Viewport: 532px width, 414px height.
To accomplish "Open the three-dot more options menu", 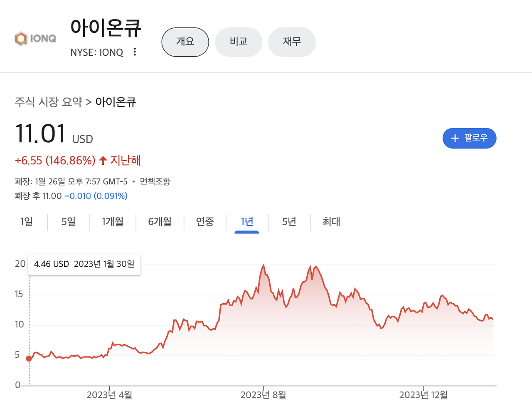I will (x=135, y=52).
